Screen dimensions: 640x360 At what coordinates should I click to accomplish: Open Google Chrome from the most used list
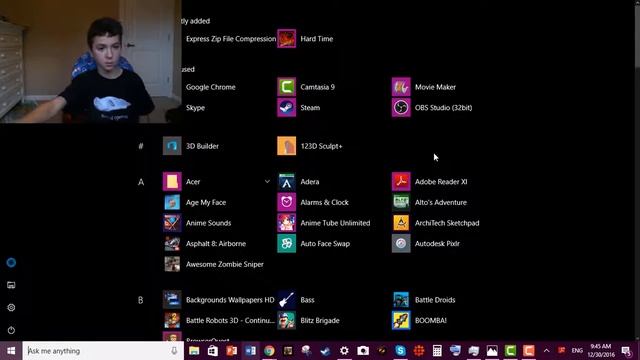tap(210, 87)
